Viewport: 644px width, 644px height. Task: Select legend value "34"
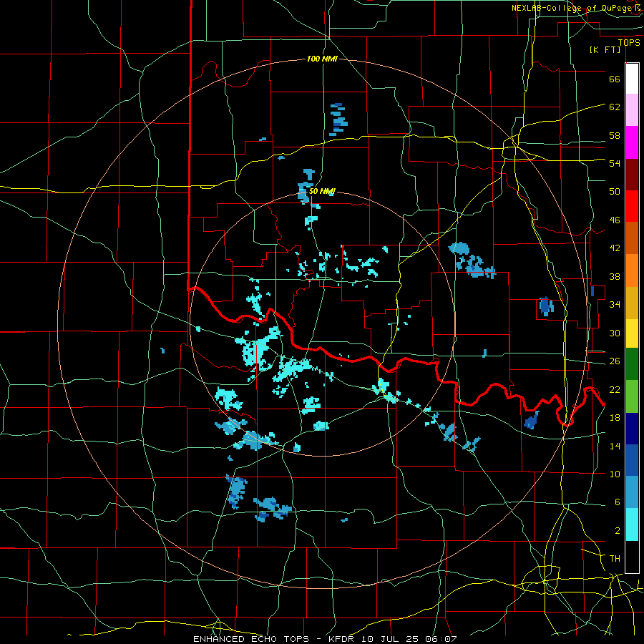[615, 305]
